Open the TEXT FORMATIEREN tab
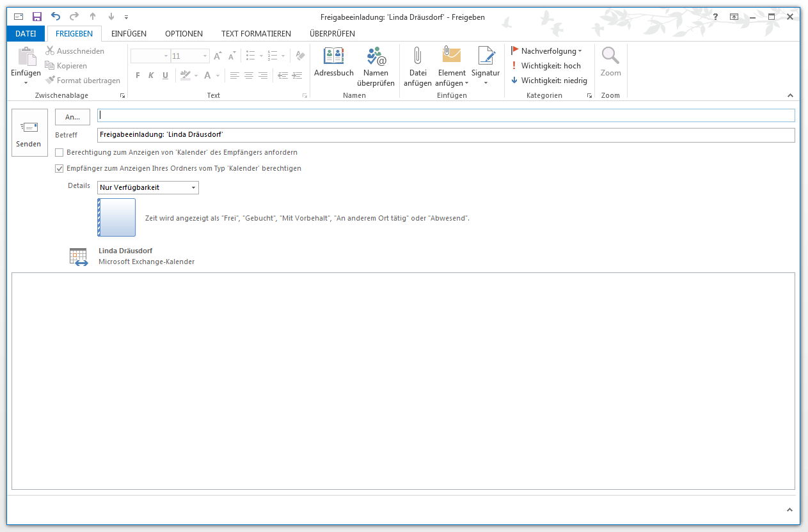Screen dimensions: 808x532 tap(256, 34)
